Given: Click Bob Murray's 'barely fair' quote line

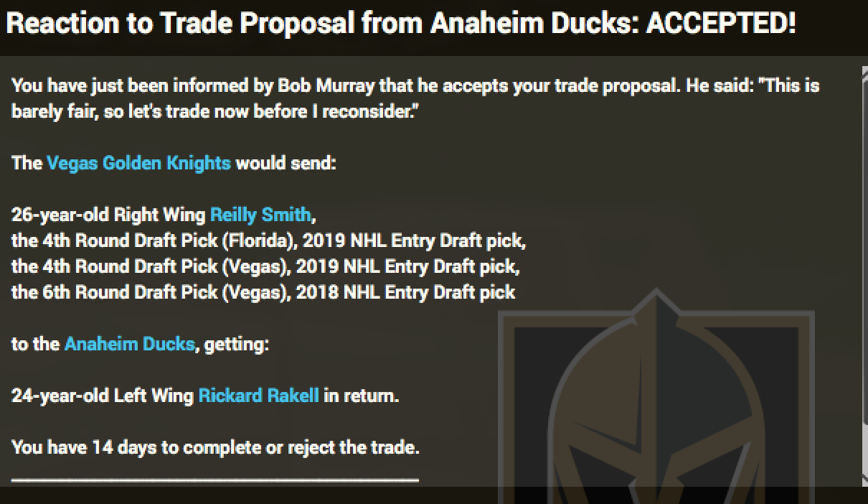Looking at the screenshot, I should pyautogui.click(x=215, y=112).
